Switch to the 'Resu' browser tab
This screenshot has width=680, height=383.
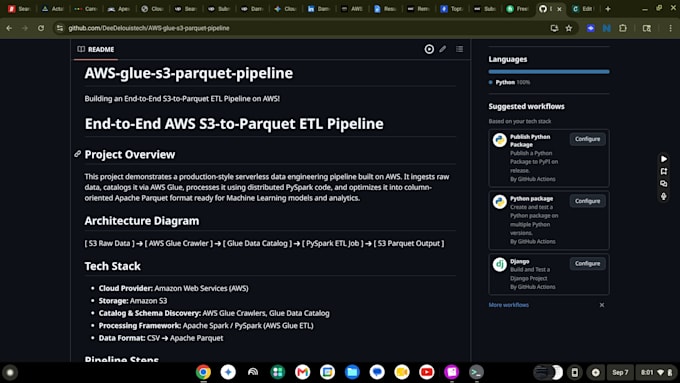click(385, 9)
